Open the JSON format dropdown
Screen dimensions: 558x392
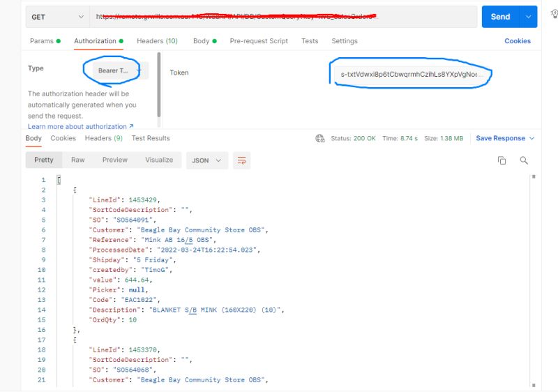[x=206, y=160]
